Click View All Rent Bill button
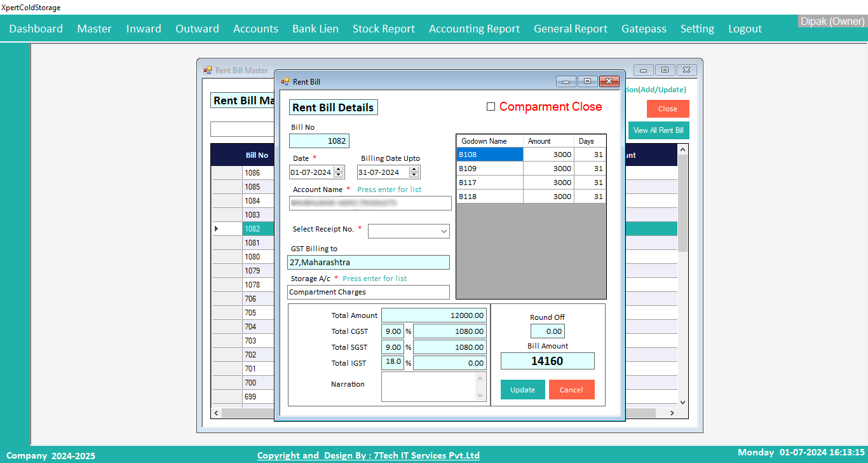 pos(658,130)
